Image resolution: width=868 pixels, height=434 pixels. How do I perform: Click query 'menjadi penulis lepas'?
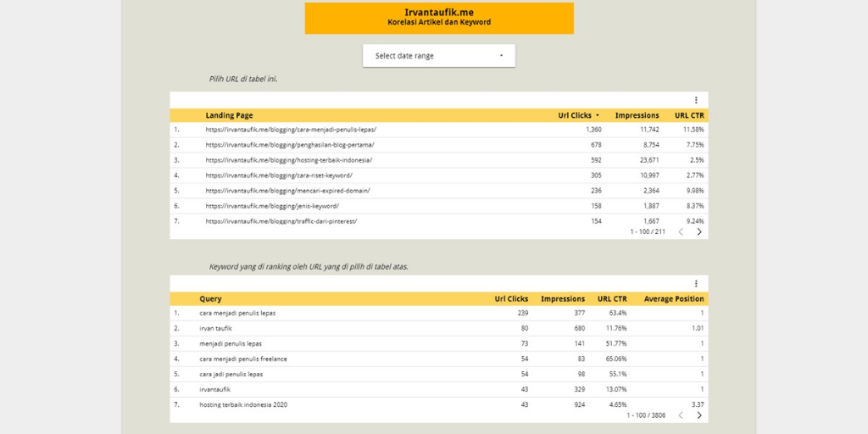231,344
